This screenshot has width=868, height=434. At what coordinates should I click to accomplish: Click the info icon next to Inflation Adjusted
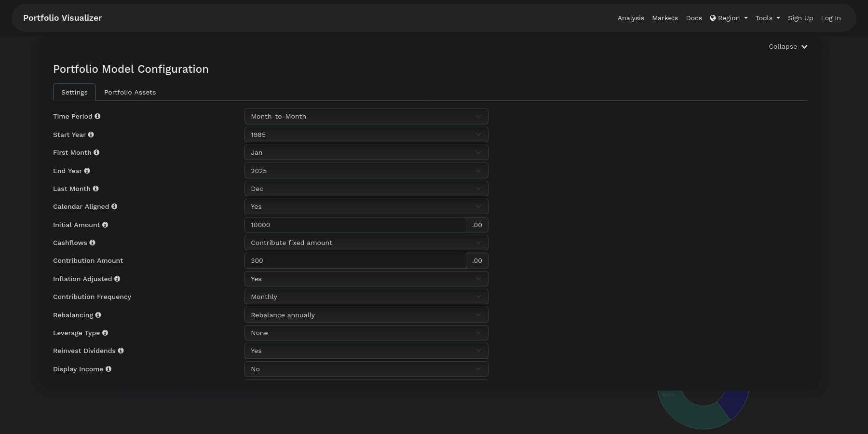117,279
